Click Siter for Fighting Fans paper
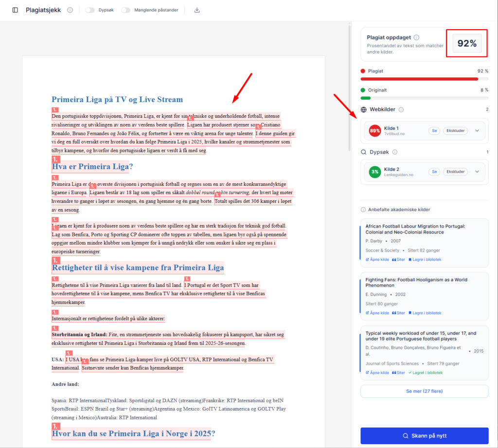This screenshot has width=498, height=448. (x=398, y=313)
